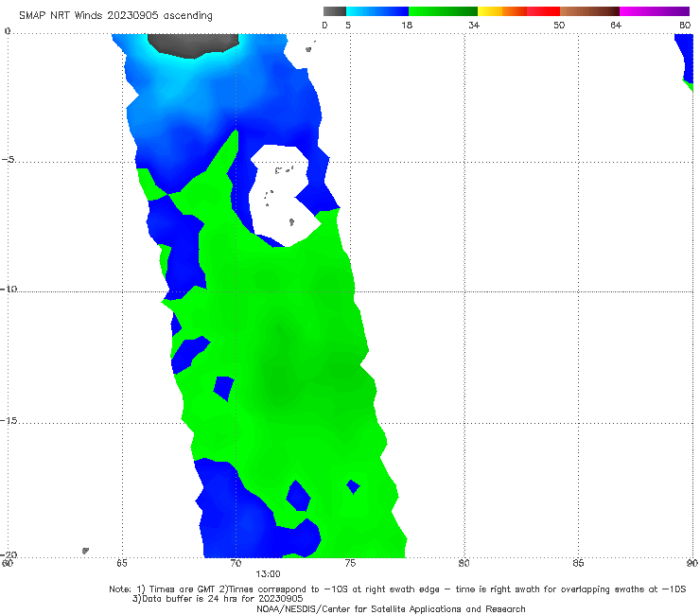This screenshot has height=615, width=700.
Task: Click the note line starting "Note: 1) Times are GMT"
Action: pyautogui.click(x=397, y=589)
